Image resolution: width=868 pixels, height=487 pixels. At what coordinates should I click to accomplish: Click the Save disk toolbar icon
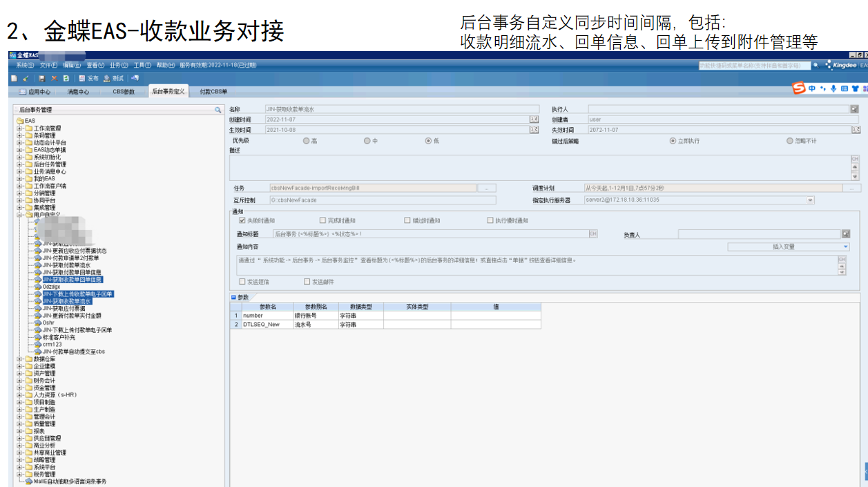click(x=41, y=78)
